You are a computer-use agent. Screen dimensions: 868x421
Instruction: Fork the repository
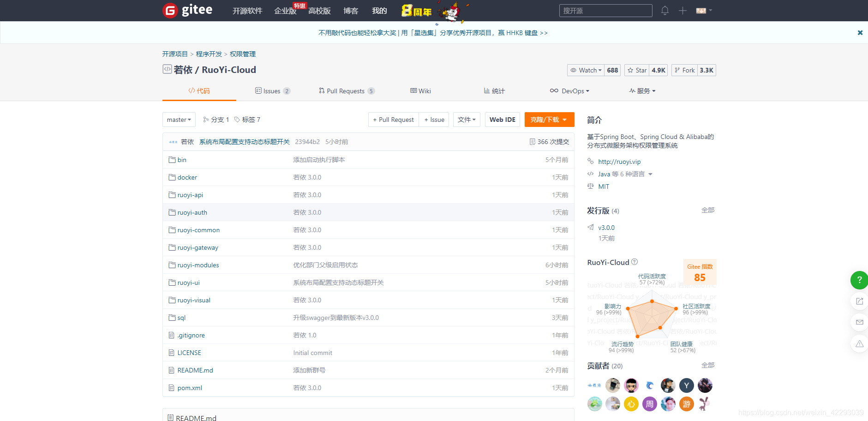[x=684, y=70]
